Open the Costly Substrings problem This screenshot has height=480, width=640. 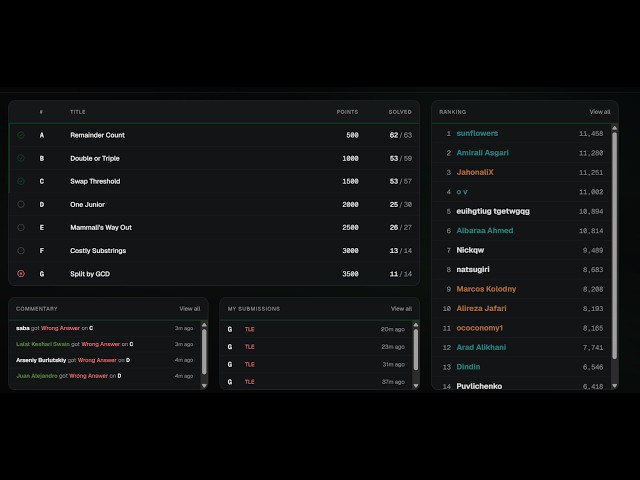click(x=98, y=251)
